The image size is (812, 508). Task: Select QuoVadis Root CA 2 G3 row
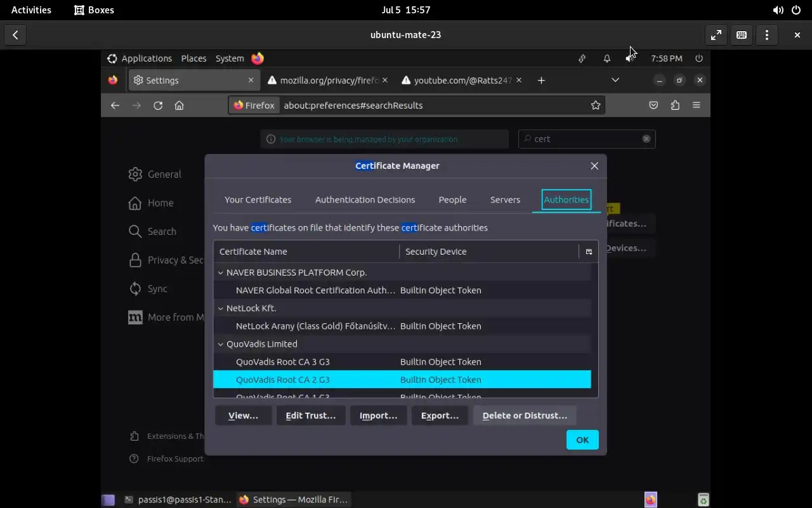pyautogui.click(x=402, y=380)
